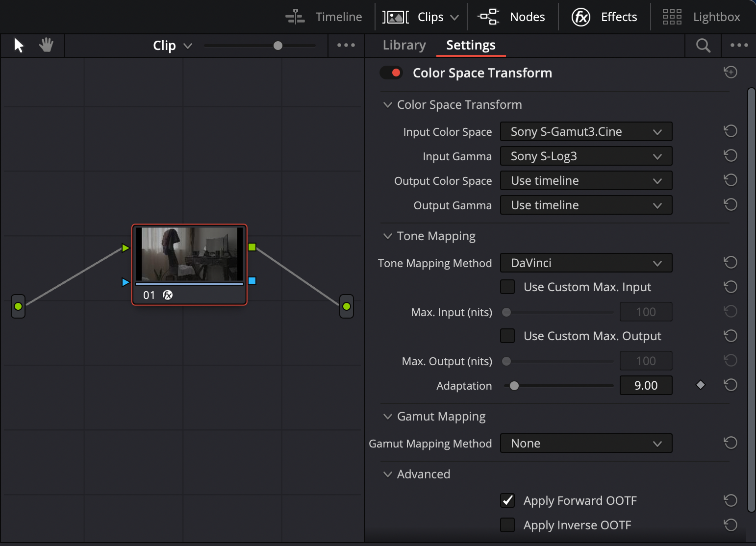The height and width of the screenshot is (546, 756).
Task: Open the Clips dropdown arrow
Action: (x=454, y=17)
